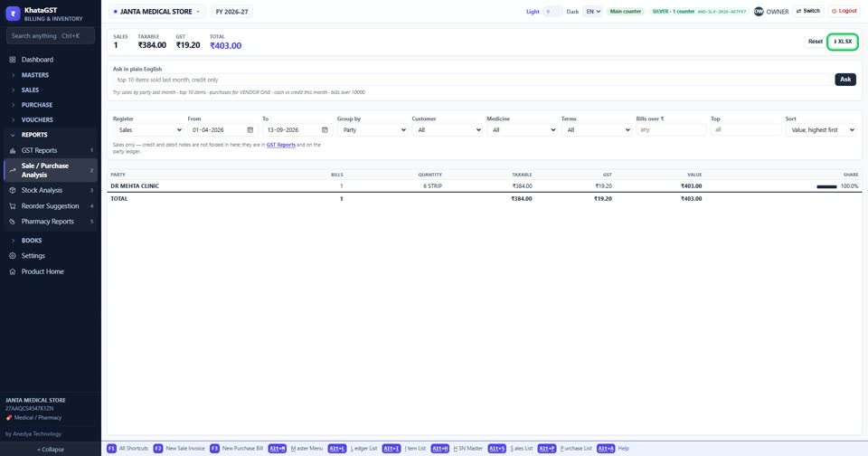The height and width of the screenshot is (456, 868).
Task: Open the To date calendar icon
Action: pos(325,129)
